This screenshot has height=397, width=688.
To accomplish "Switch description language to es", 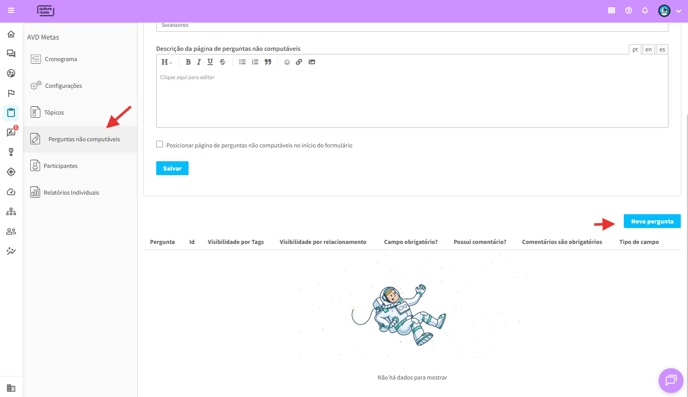I will point(662,50).
